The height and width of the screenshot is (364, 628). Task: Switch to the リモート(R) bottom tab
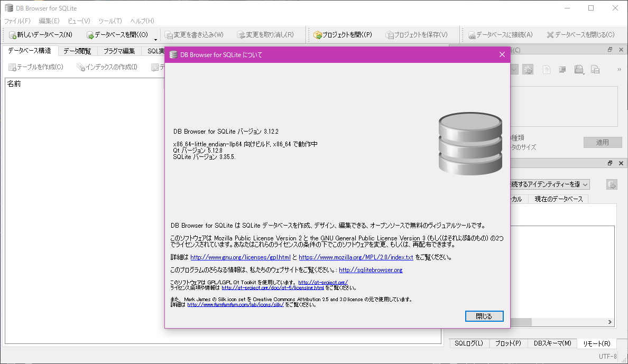596,343
